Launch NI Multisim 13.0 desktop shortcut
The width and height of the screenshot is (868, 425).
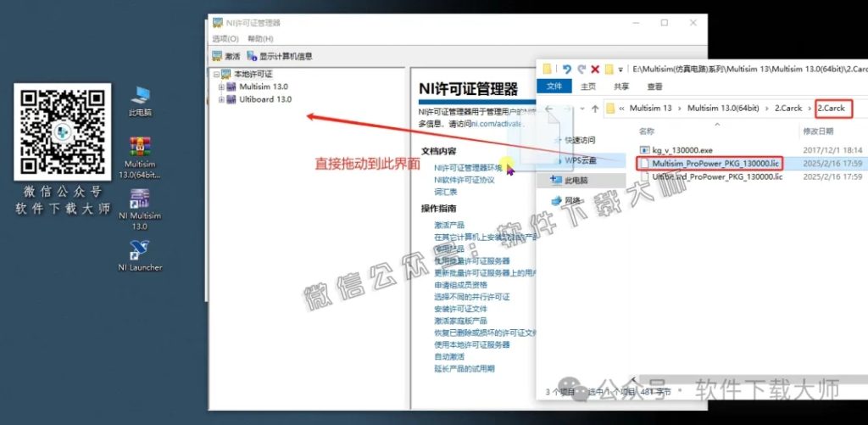point(140,210)
